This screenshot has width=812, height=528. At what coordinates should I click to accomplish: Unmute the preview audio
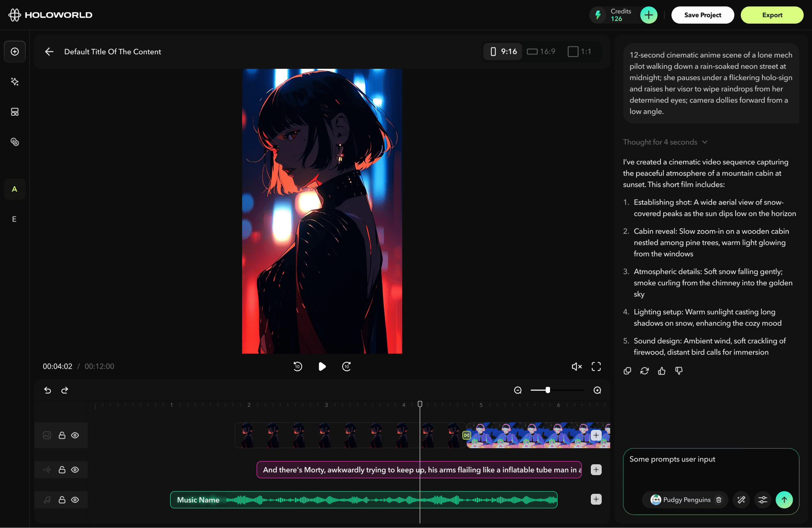click(576, 367)
